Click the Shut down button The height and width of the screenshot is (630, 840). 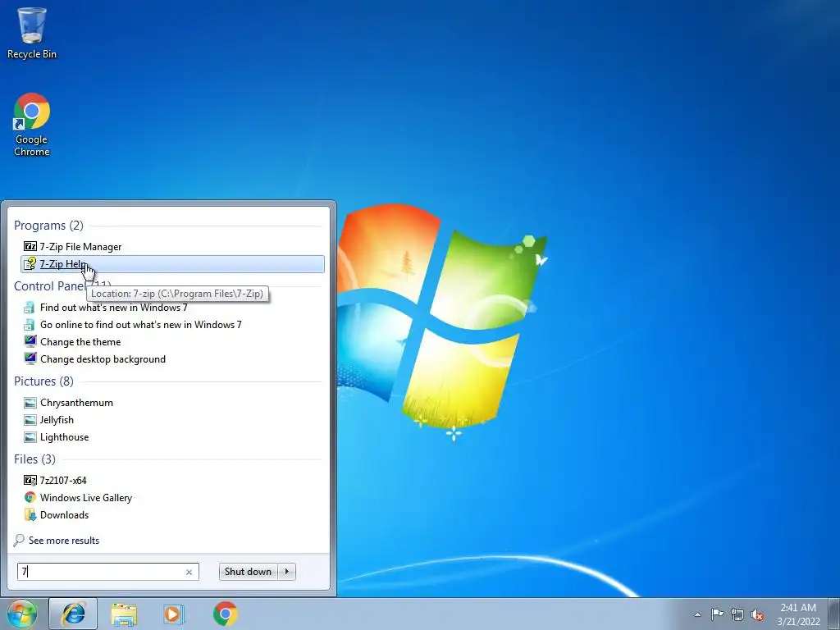point(248,572)
